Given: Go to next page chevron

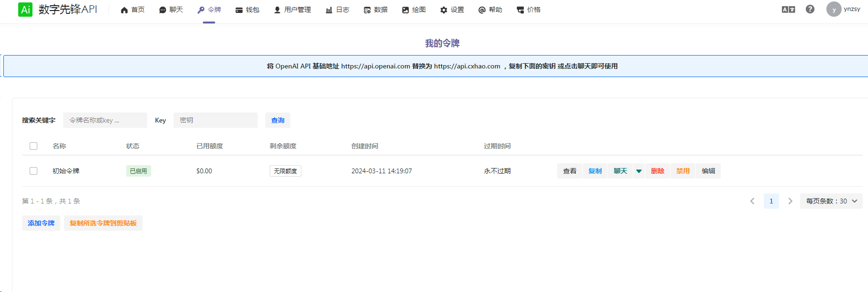Looking at the screenshot, I should pyautogui.click(x=790, y=201).
